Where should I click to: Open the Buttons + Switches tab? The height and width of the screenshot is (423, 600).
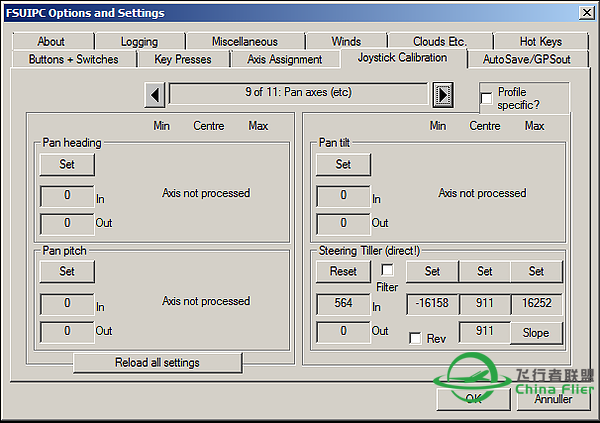(74, 59)
